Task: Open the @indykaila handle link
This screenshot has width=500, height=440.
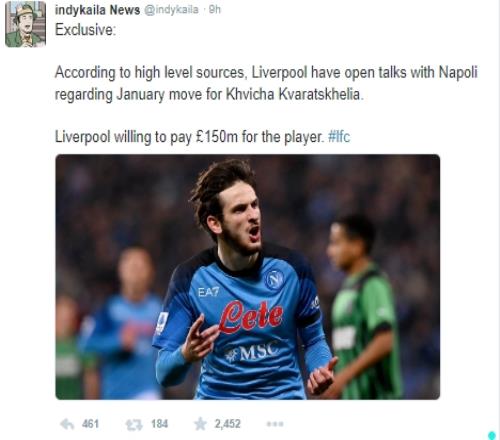Action: (x=171, y=10)
